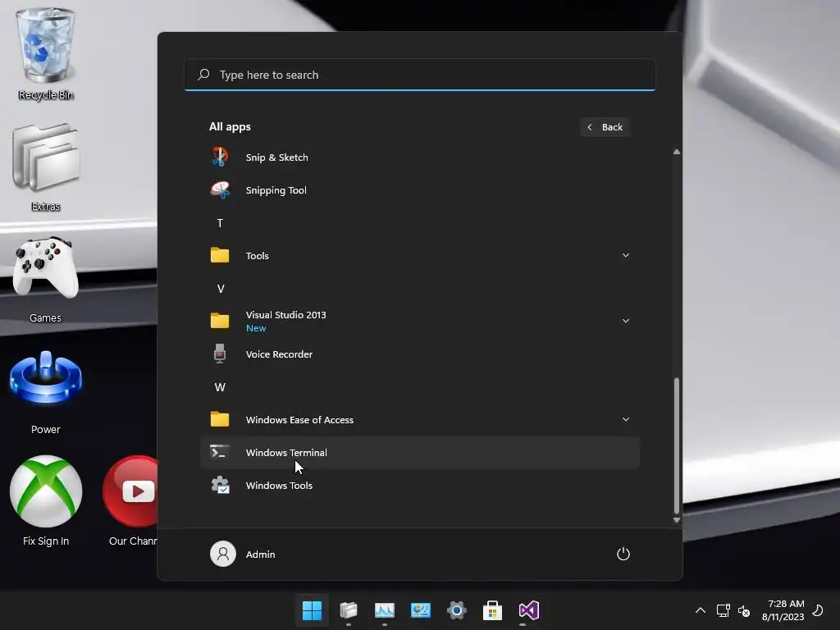Jump to letter W section header
This screenshot has width=840, height=630.
(x=220, y=387)
